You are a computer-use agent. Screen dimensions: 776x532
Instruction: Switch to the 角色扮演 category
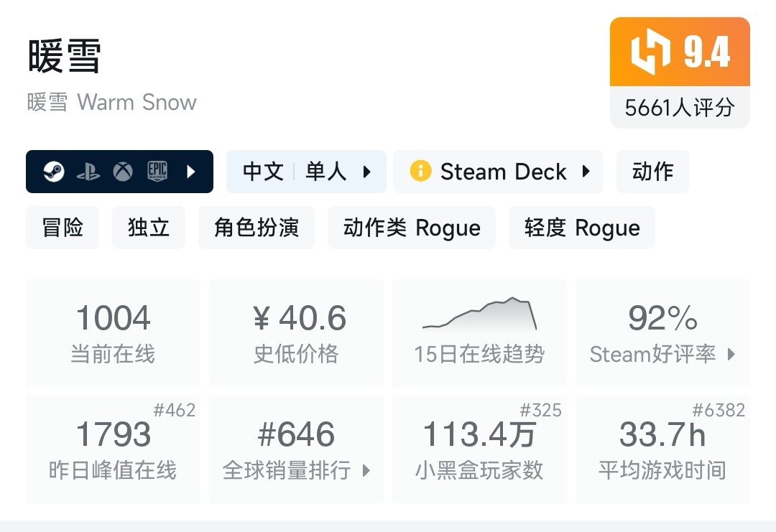tap(257, 226)
